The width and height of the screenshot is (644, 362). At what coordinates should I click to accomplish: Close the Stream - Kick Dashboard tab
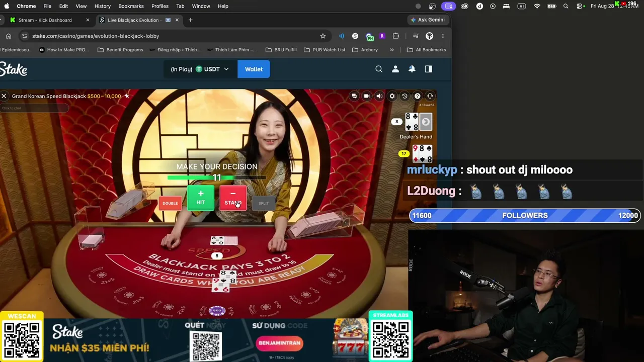pos(88,20)
